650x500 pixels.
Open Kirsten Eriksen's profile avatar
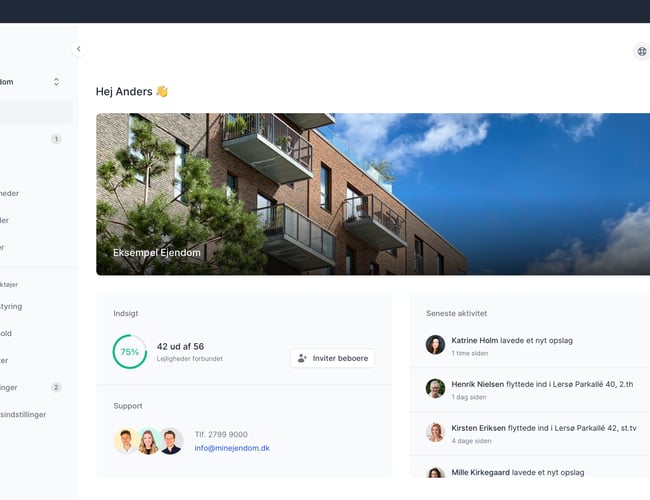(x=435, y=432)
